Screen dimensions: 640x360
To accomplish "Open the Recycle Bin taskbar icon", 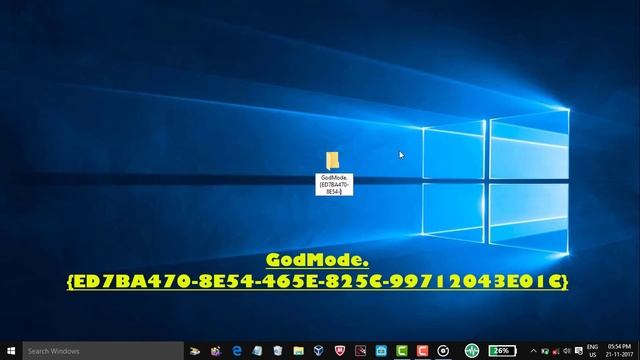I will click(278, 351).
